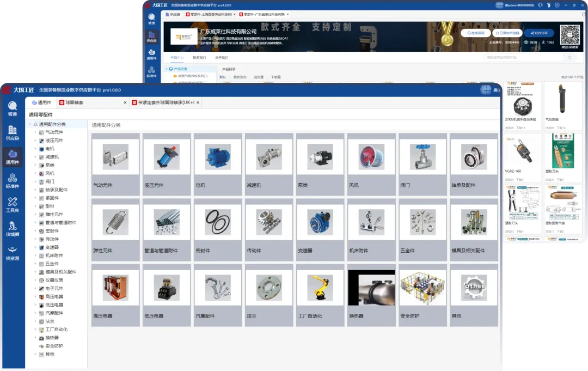The height and width of the screenshot is (371, 588).
Task: Close the 带紧定套外球面球轴承 tab
Action: click(198, 102)
